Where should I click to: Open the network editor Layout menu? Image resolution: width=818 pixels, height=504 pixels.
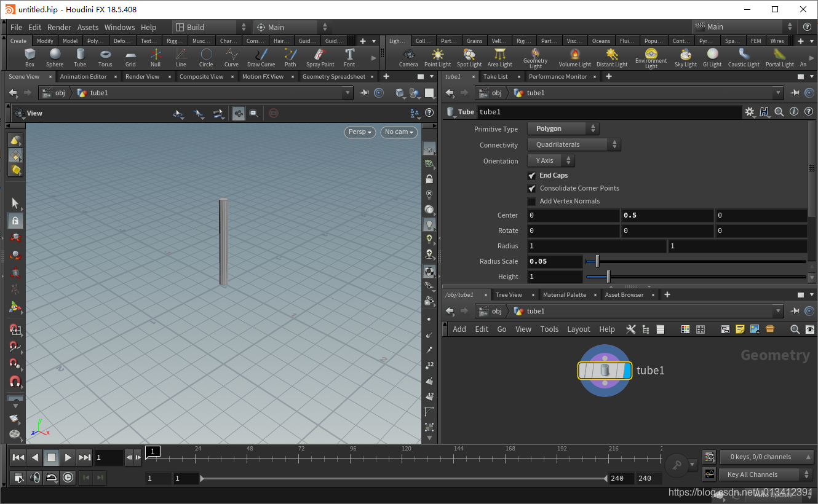[579, 329]
